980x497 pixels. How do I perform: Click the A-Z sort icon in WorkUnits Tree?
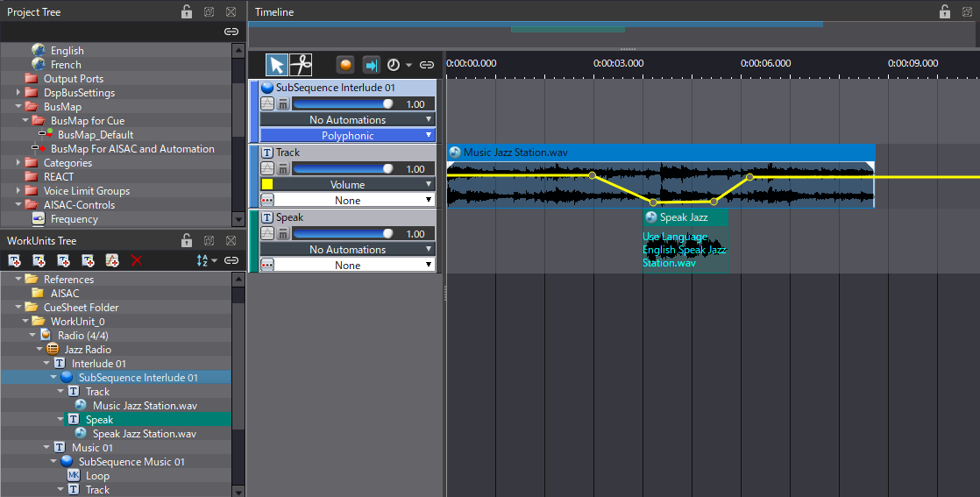202,260
